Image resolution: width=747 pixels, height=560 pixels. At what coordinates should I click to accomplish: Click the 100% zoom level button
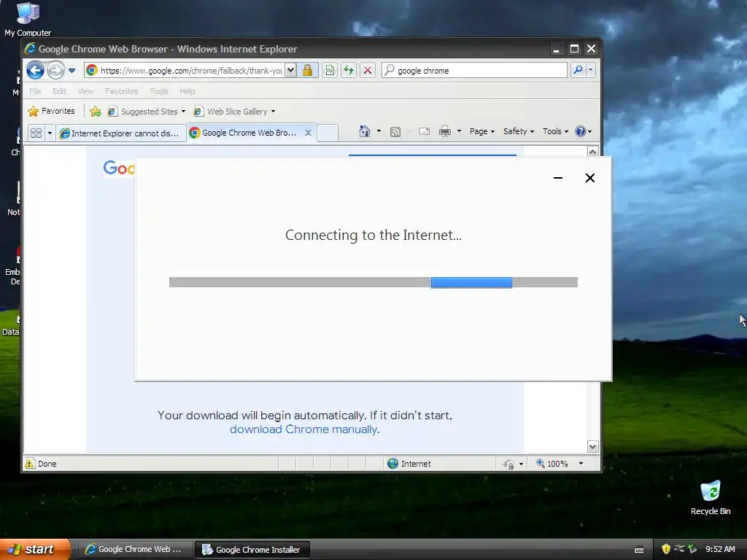pos(553,464)
